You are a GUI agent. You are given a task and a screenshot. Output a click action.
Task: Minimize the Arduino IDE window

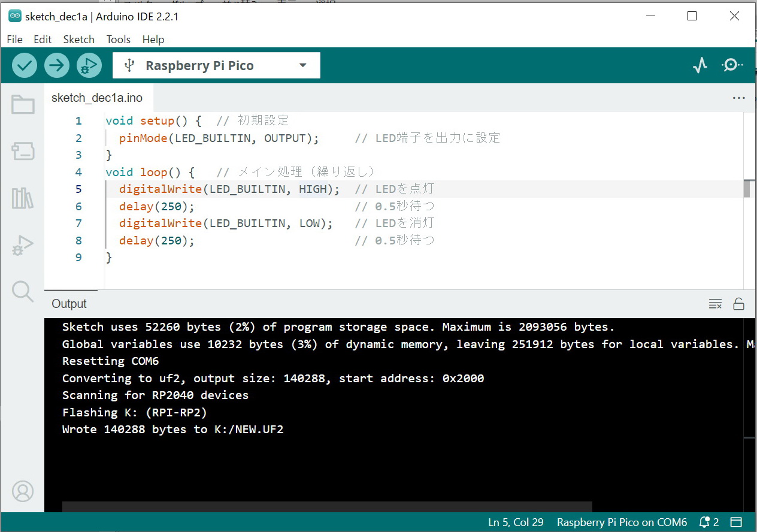pyautogui.click(x=650, y=16)
